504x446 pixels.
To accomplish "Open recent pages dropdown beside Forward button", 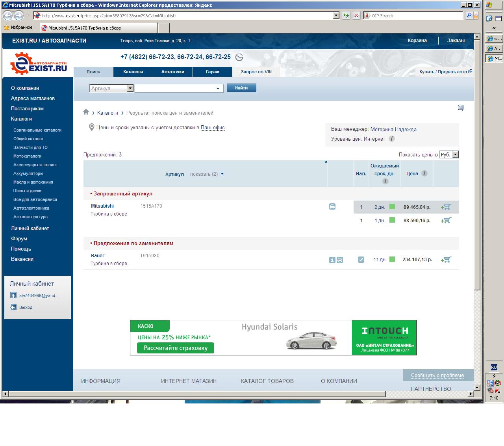I will (27, 16).
